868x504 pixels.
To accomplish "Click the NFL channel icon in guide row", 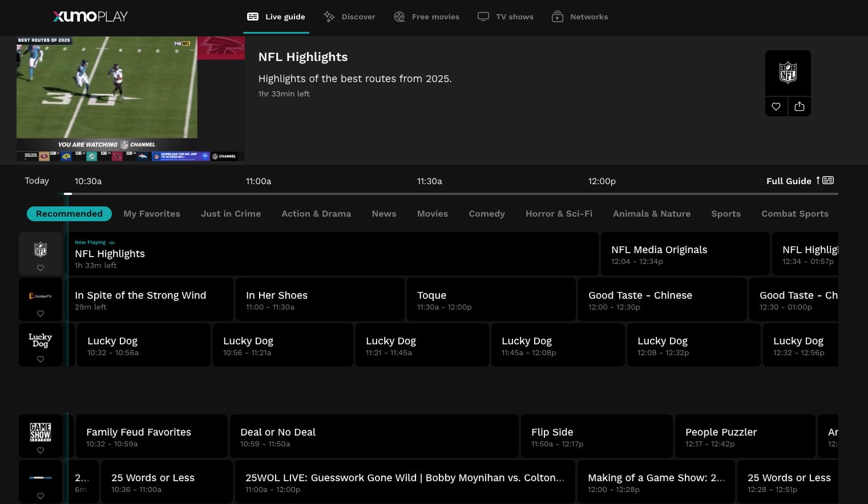I will click(41, 249).
